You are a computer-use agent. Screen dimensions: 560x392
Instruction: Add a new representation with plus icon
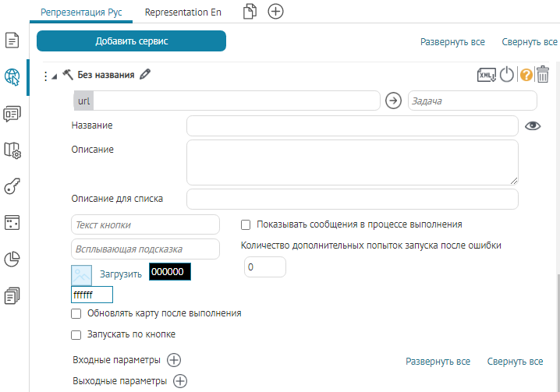point(275,12)
